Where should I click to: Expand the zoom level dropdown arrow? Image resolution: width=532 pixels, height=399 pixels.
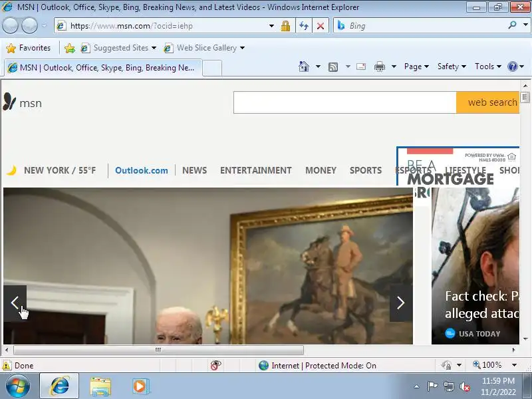tap(514, 365)
